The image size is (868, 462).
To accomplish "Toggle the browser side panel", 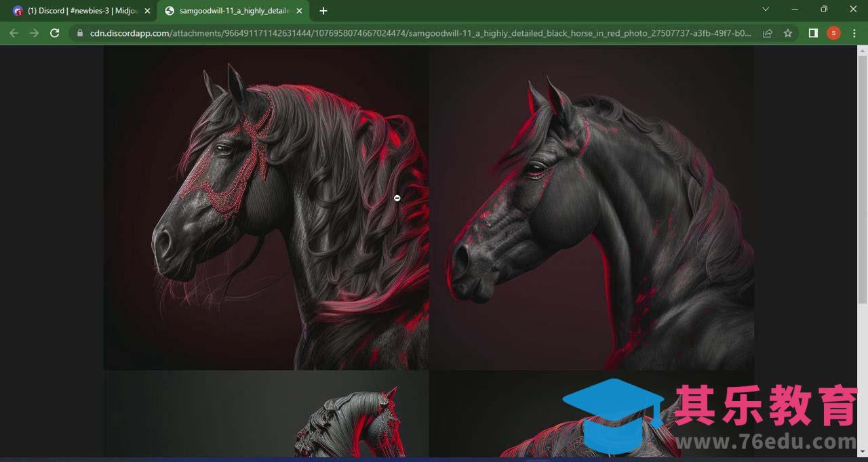I will pyautogui.click(x=813, y=33).
